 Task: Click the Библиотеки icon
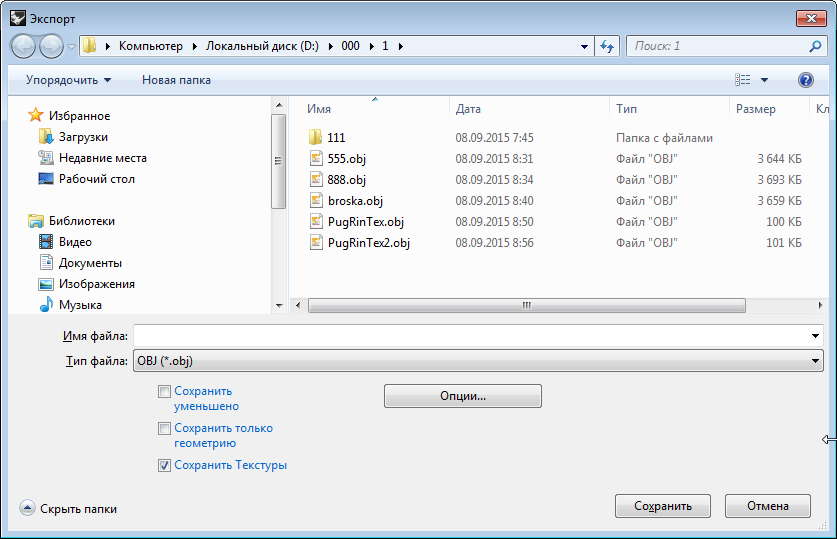[36, 220]
